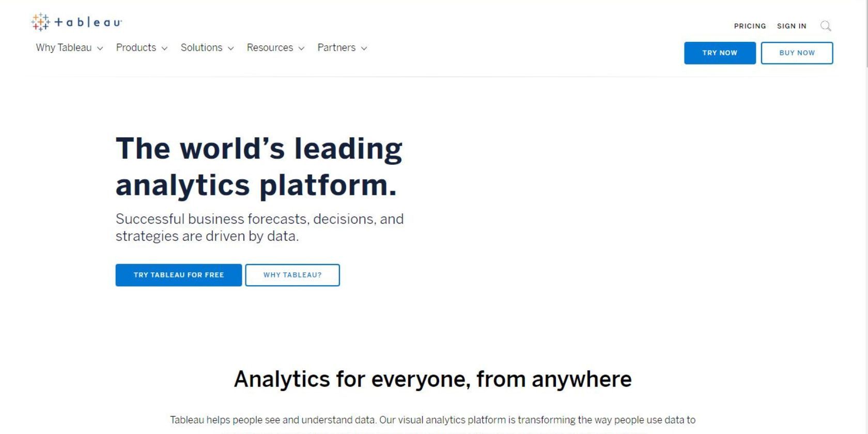Expand the Partners chevron arrow
The image size is (868, 434).
click(x=364, y=49)
